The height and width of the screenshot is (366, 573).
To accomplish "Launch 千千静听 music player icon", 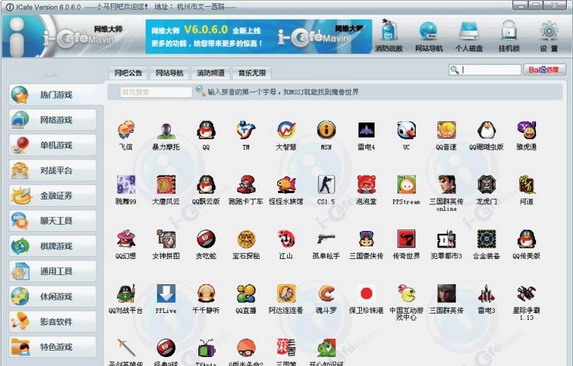I will [x=206, y=293].
